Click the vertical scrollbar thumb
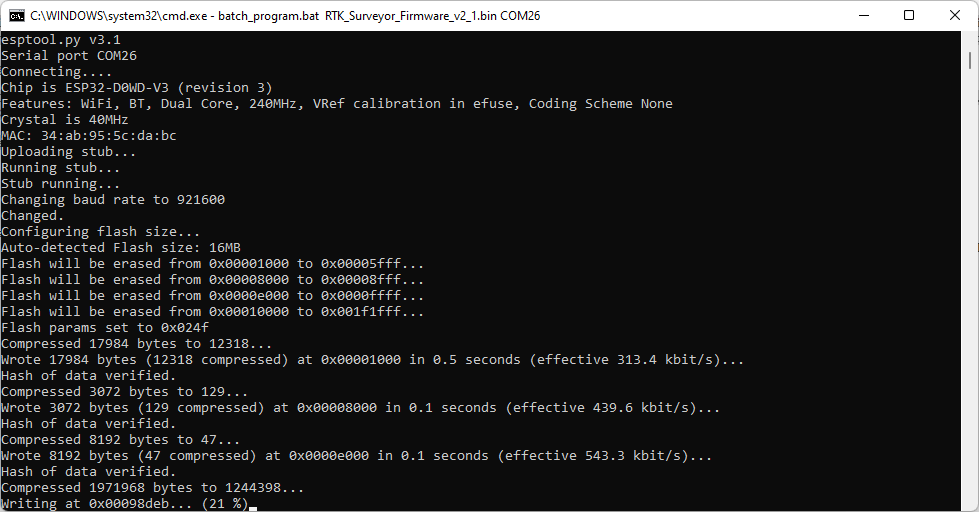The image size is (979, 512). pyautogui.click(x=970, y=60)
